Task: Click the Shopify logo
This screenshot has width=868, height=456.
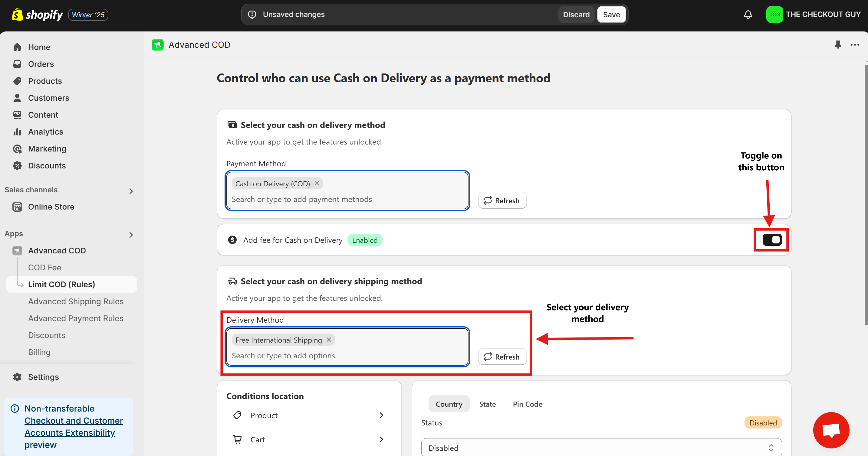Action: pos(37,15)
